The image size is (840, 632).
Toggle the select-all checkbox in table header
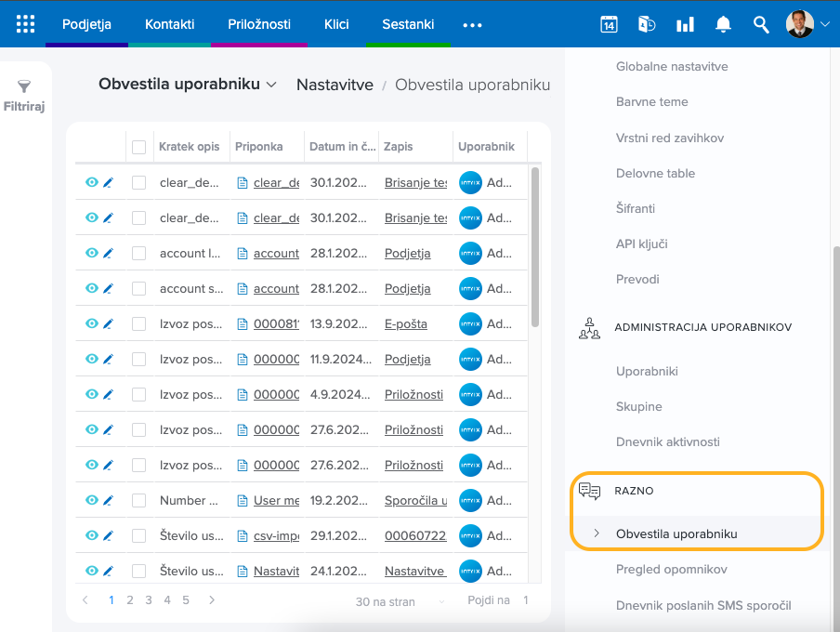139,147
